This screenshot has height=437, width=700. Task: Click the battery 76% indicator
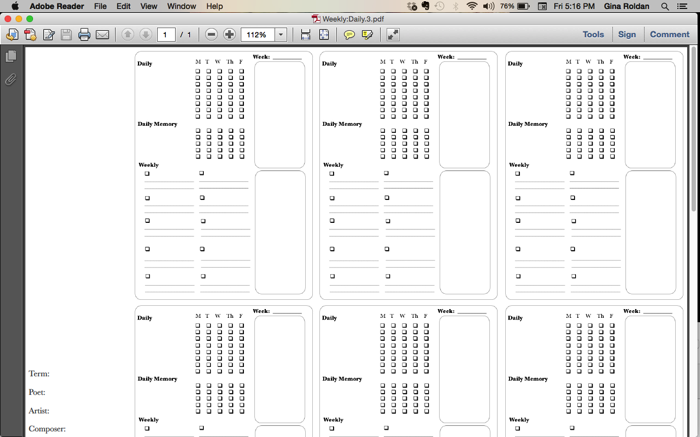(x=515, y=6)
